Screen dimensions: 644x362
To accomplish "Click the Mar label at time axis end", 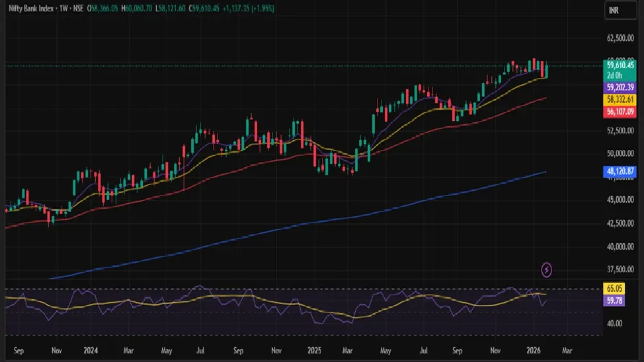I will (567, 351).
